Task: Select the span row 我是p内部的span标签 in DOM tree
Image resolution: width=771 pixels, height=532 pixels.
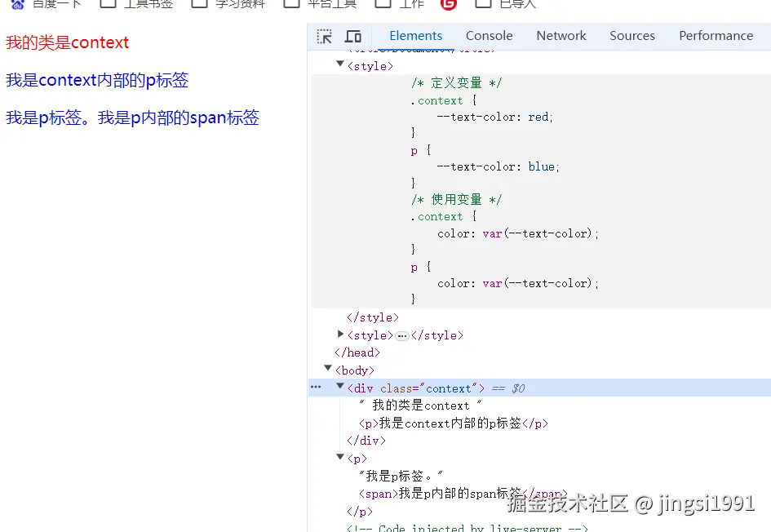Action: click(463, 493)
